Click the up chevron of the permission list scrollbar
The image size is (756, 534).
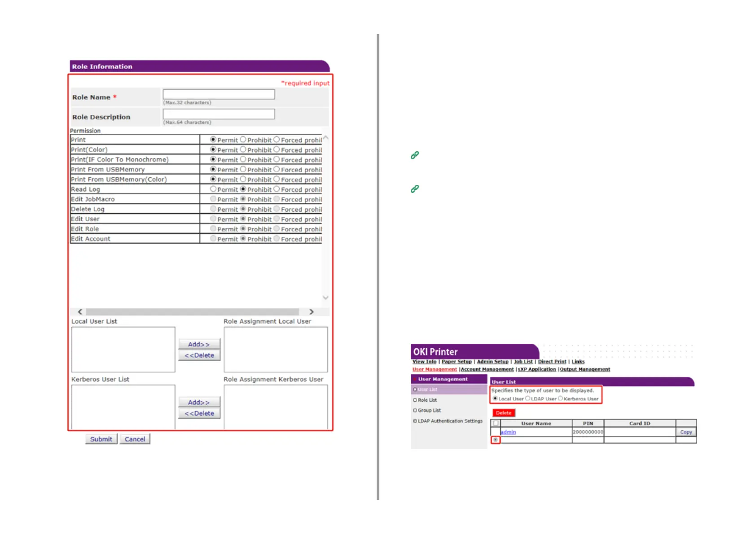pos(325,138)
